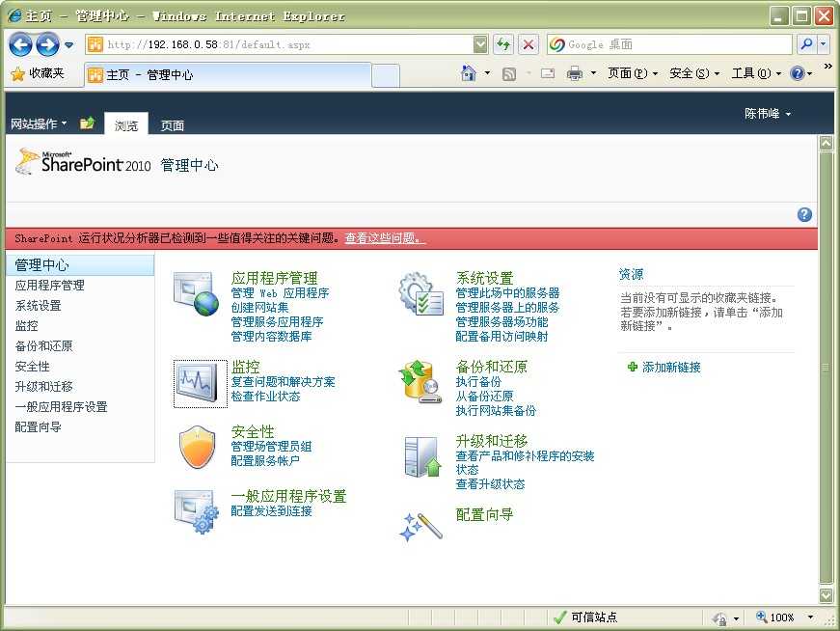Open the 执行备份 link
Screen dimensions: 840x631
(478, 382)
